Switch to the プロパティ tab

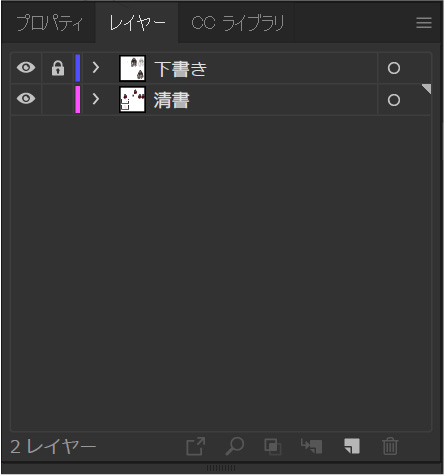pyautogui.click(x=49, y=23)
